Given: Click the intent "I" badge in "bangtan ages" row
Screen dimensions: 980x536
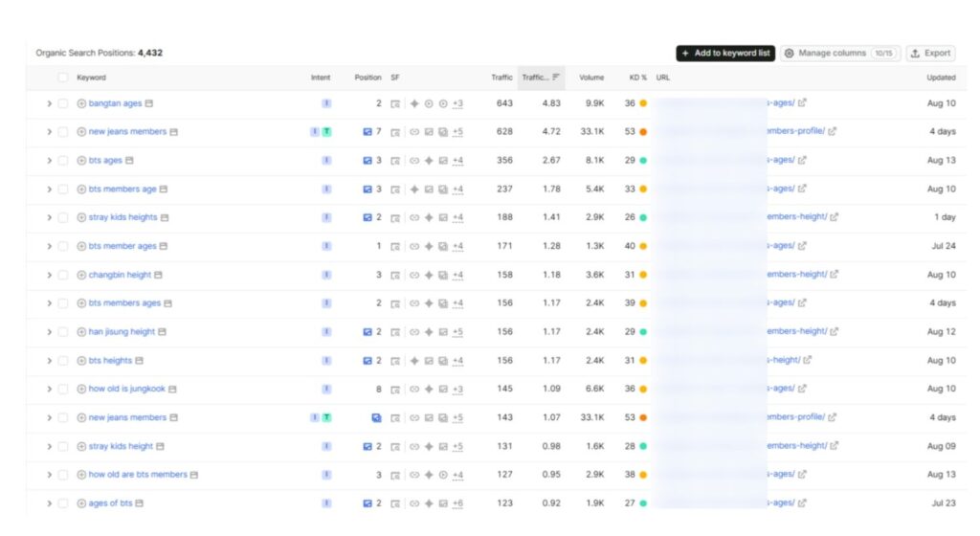Looking at the screenshot, I should [326, 103].
